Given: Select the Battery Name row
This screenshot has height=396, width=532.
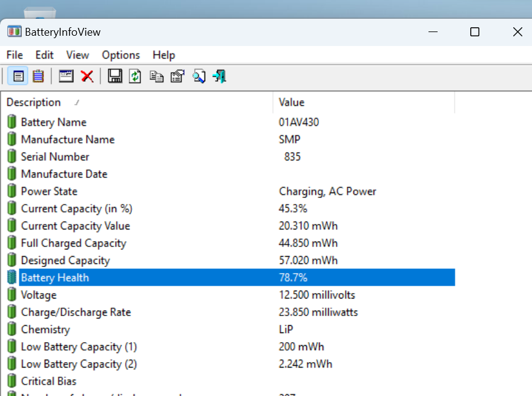Looking at the screenshot, I should click(231, 122).
